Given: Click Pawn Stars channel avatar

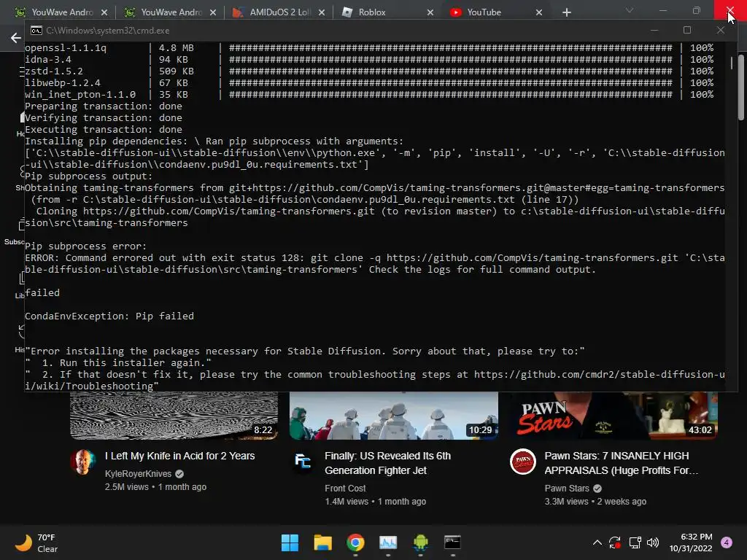Looking at the screenshot, I should pyautogui.click(x=522, y=462).
